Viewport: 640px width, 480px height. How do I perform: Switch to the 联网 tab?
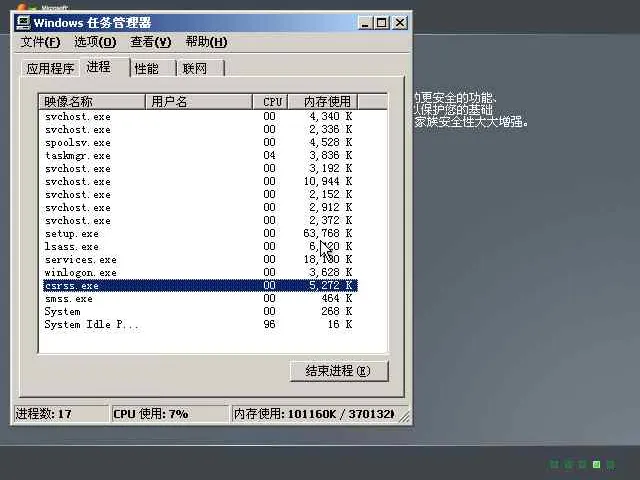pos(200,68)
